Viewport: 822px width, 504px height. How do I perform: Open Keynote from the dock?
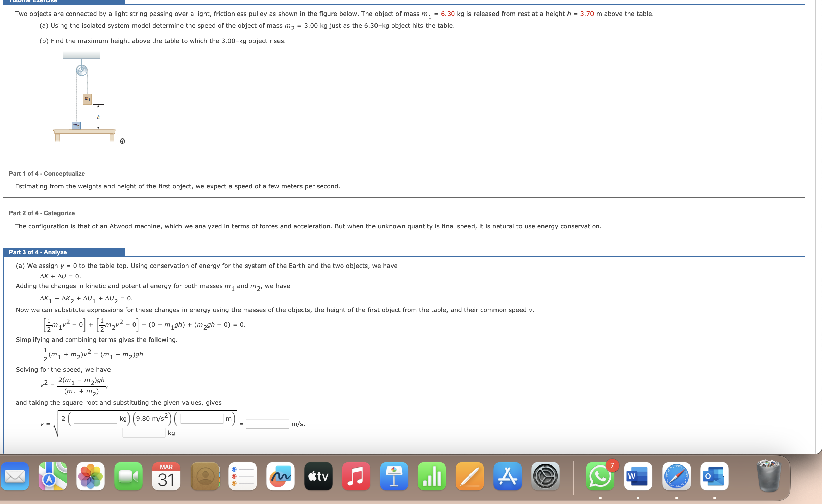[x=394, y=476]
